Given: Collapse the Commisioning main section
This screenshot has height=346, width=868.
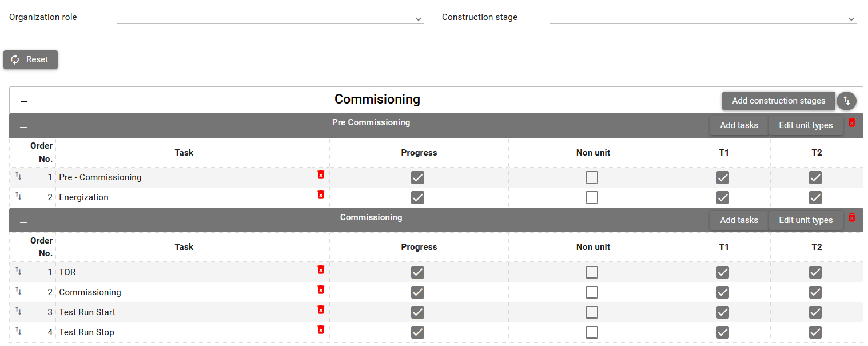Looking at the screenshot, I should 24,101.
